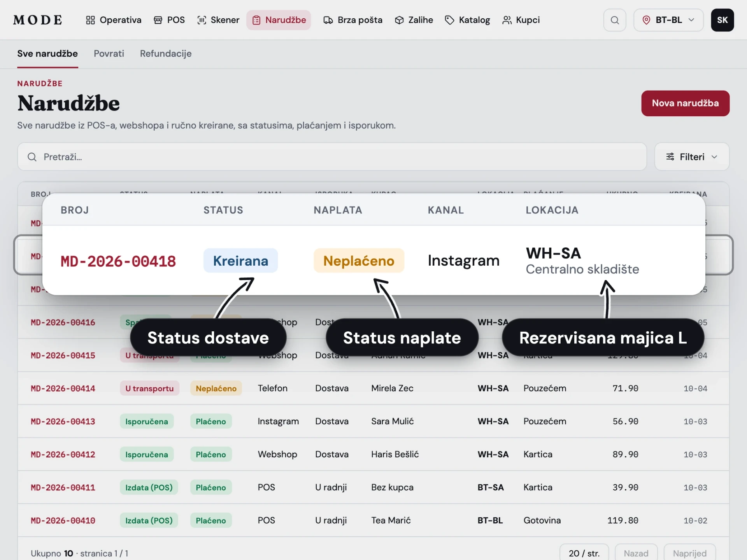The image size is (747, 560).
Task: Open the SK user avatar menu
Action: click(x=722, y=20)
